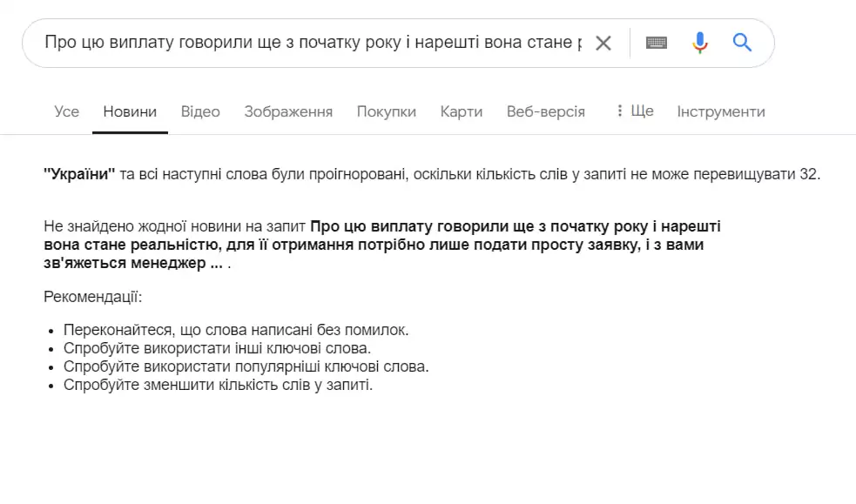Start voice search with the microphone icon
Image resolution: width=856 pixels, height=504 pixels.
click(700, 43)
